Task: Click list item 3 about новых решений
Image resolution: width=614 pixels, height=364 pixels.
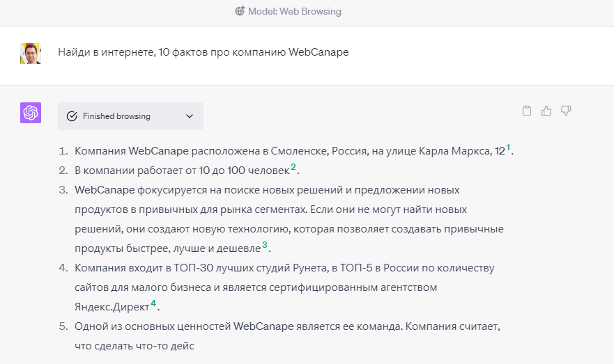Action: (289, 219)
